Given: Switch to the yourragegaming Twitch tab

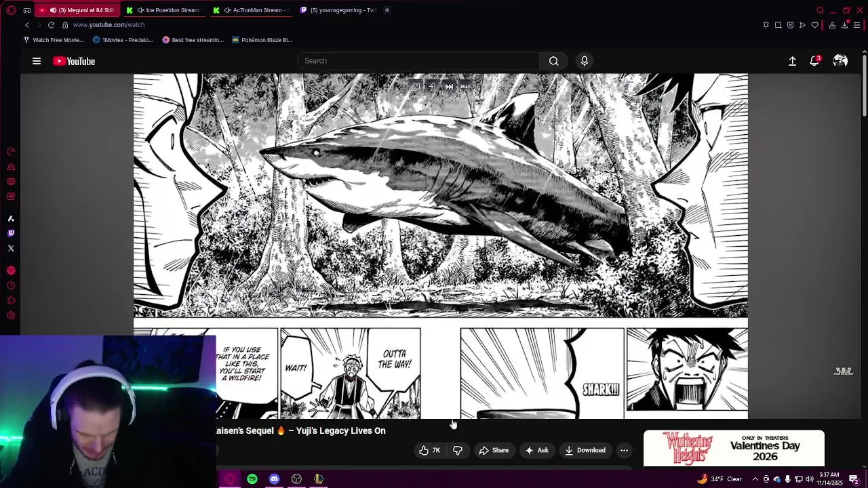Looking at the screenshot, I should tap(339, 10).
